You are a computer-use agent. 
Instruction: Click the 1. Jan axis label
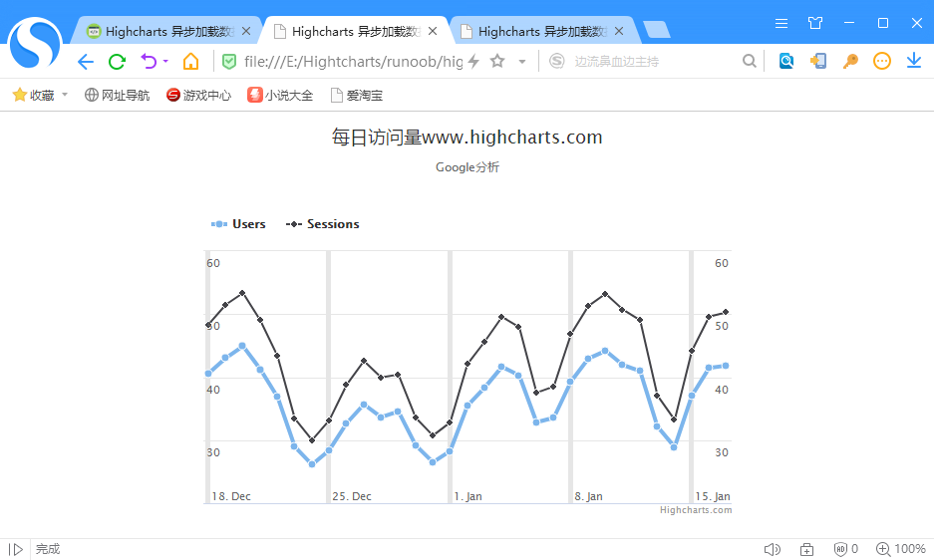coord(467,496)
